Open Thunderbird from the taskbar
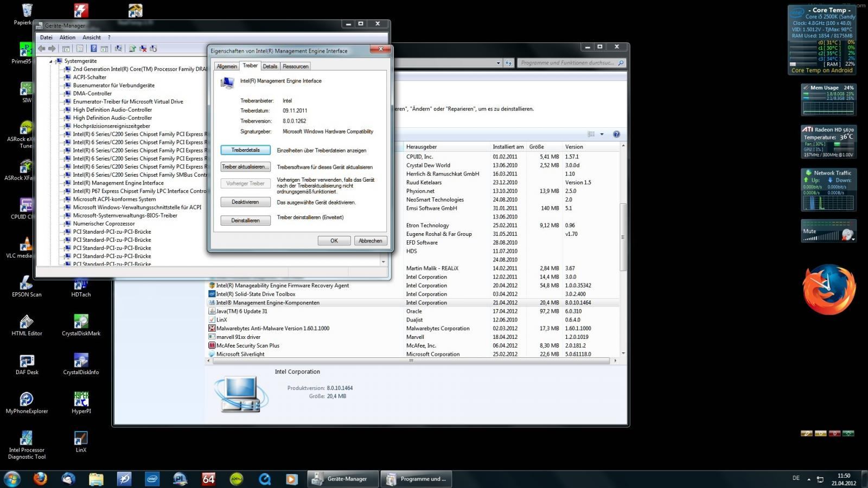Viewport: 868px width, 488px height. pos(68,479)
